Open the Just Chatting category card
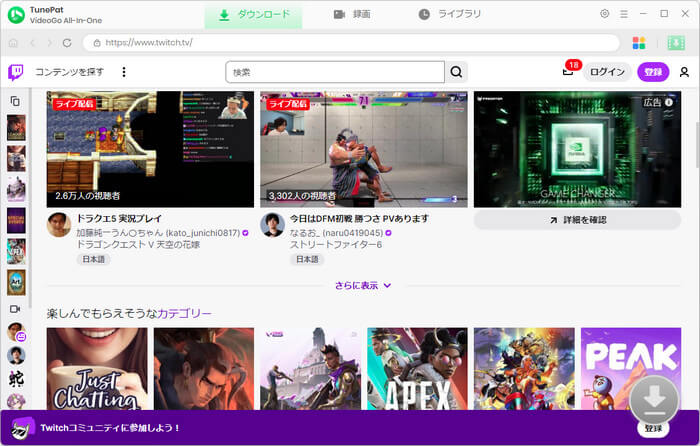Screen dimensions: 700x446 tap(97, 369)
